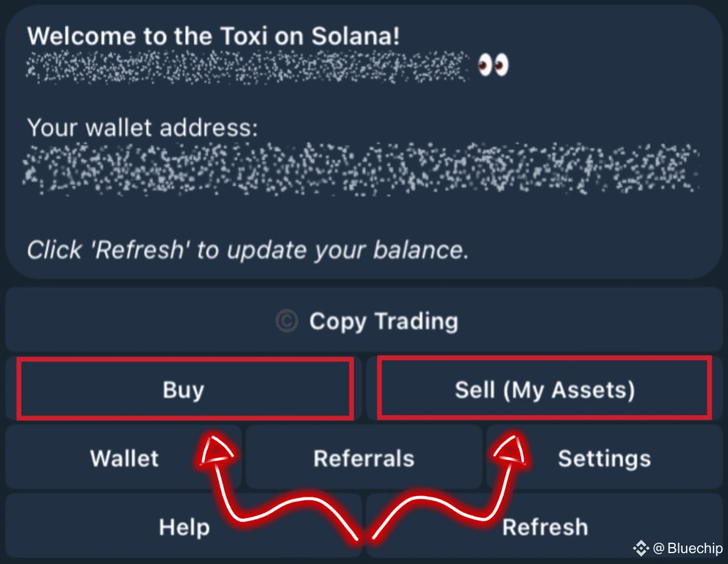This screenshot has width=728, height=564.
Task: Open the Wallet menu
Action: click(x=124, y=458)
